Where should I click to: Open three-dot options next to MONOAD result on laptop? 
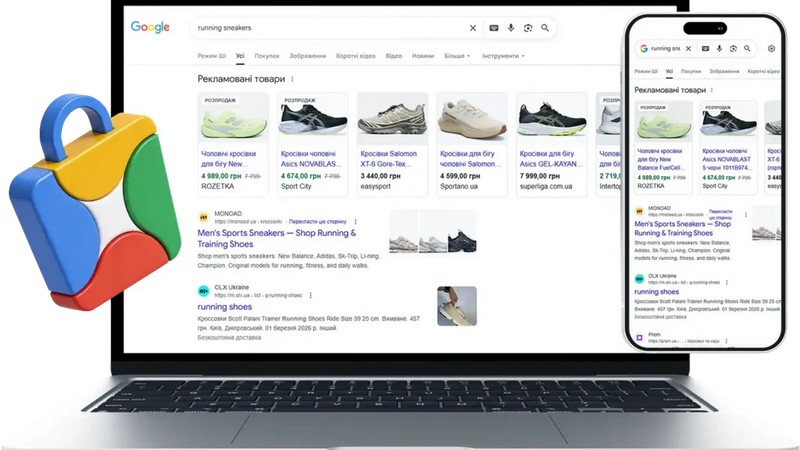pos(356,221)
